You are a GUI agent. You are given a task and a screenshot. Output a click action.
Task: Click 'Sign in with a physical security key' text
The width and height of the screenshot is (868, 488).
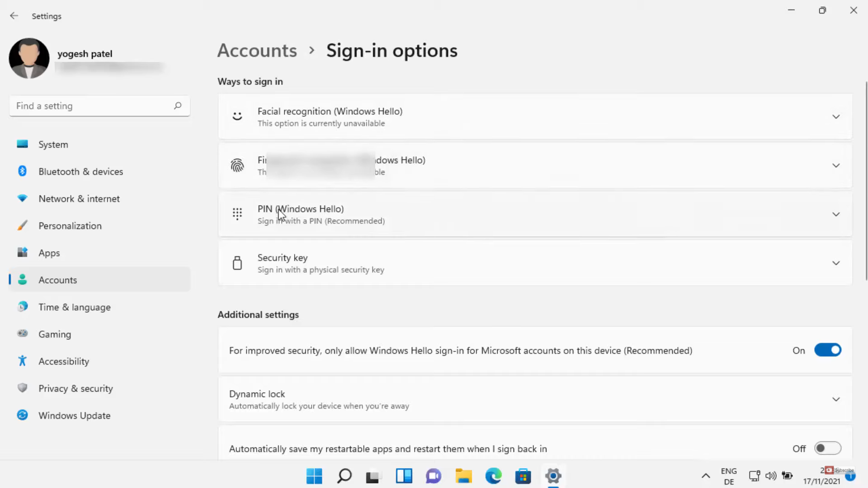click(x=321, y=270)
